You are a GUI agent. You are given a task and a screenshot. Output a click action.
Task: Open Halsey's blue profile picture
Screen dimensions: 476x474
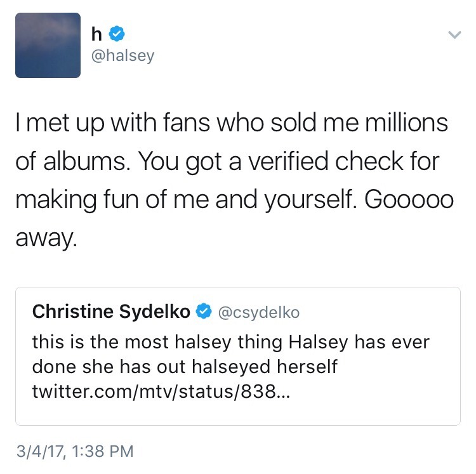(x=48, y=45)
